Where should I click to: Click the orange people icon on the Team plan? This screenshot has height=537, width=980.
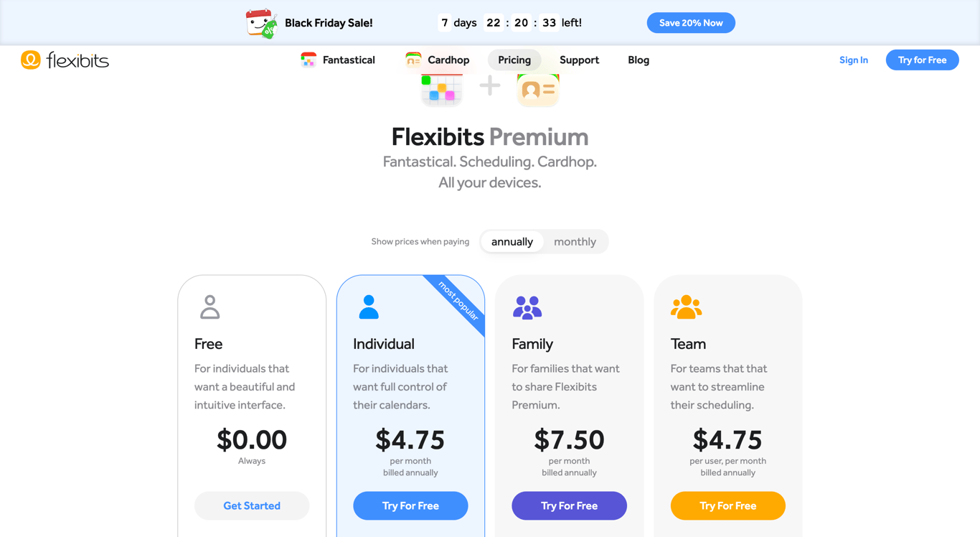pyautogui.click(x=687, y=307)
